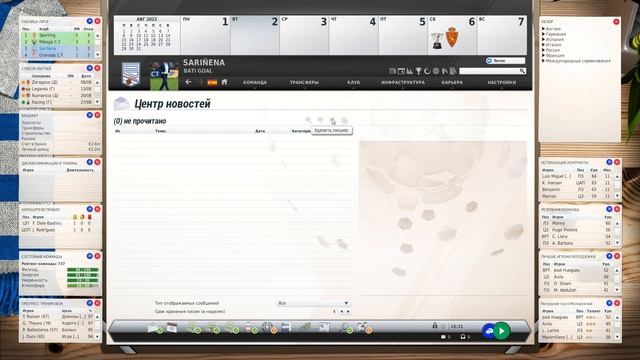Click blue button on budget widget
Screen dimensions: 640x360
pyautogui.click(x=89, y=115)
